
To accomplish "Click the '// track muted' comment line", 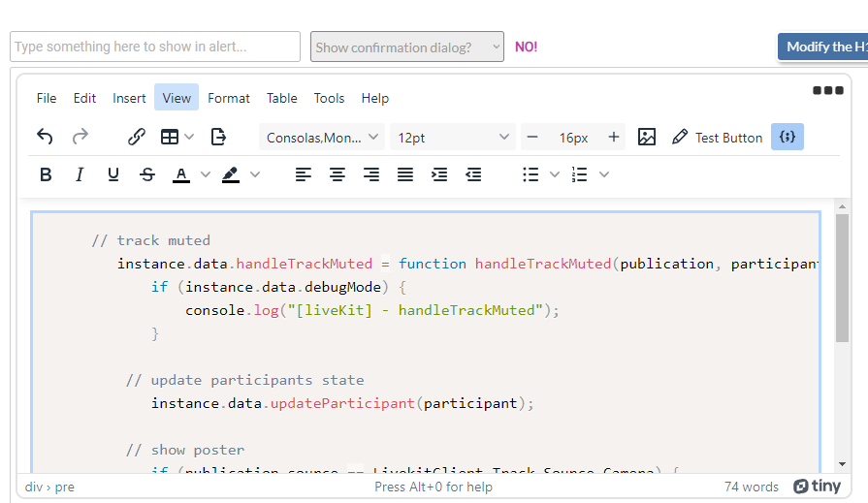I will click(150, 240).
